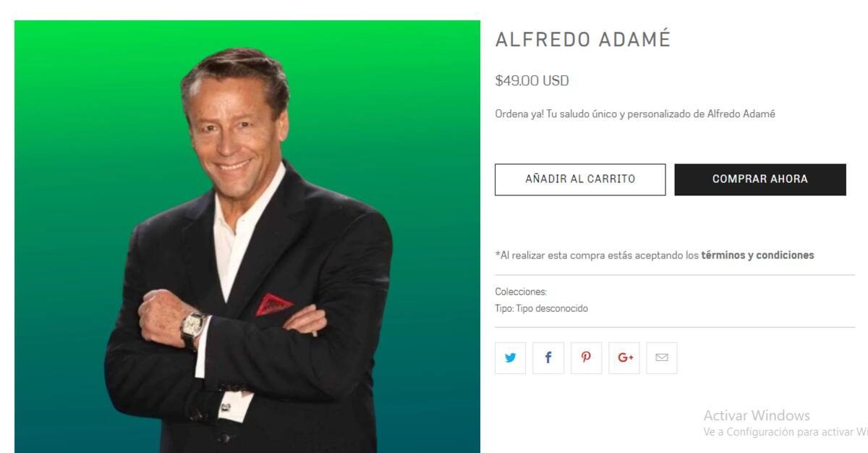The image size is (868, 453).
Task: Click the Añadir al carrito button
Action: [x=580, y=179]
